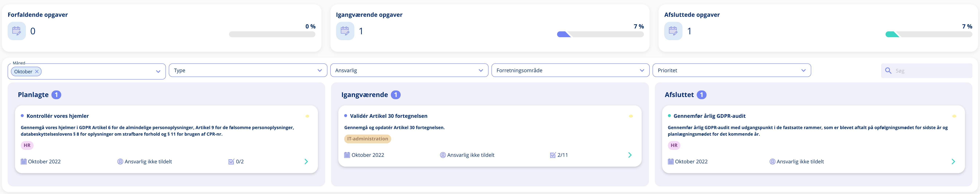Click the Gennemfør årlig GDPR-audit title

click(x=709, y=116)
